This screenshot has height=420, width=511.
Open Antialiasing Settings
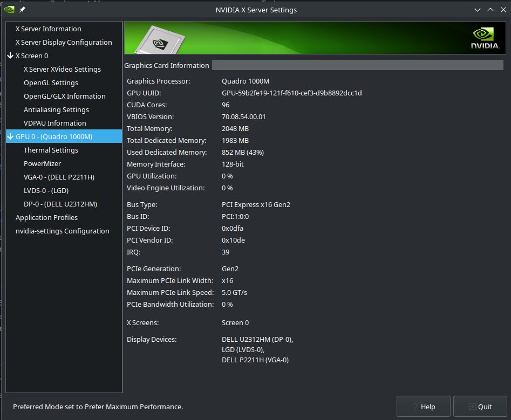pyautogui.click(x=56, y=110)
